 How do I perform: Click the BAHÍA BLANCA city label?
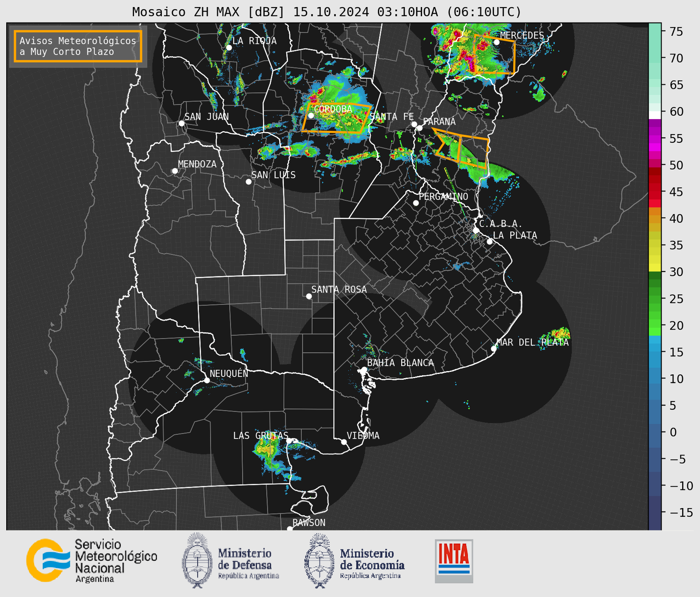coord(400,363)
